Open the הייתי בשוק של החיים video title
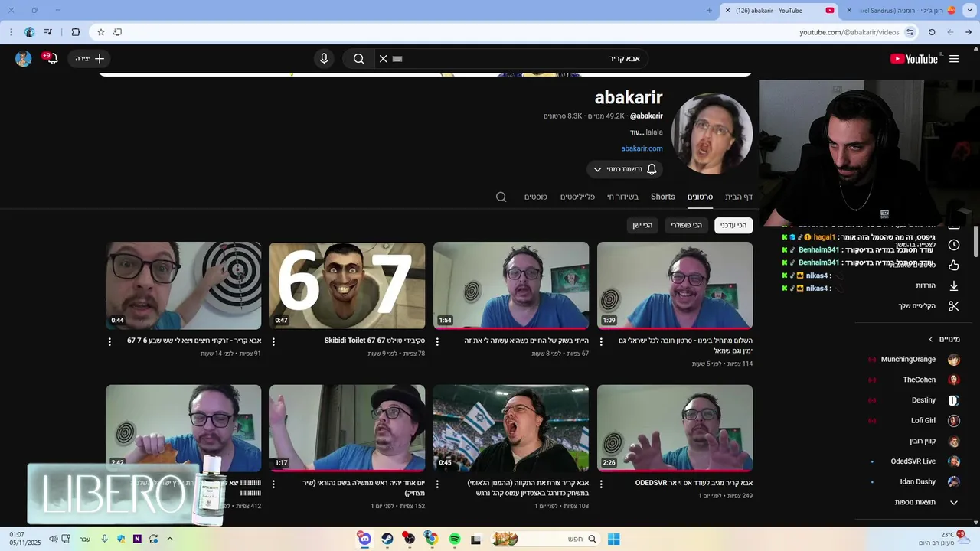This screenshot has height=551, width=980. pos(526,341)
